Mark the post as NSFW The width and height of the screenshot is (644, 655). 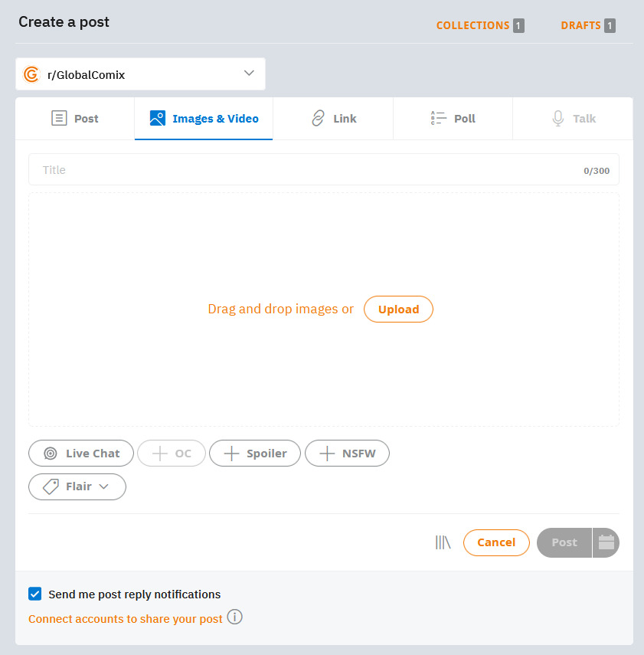[347, 454]
